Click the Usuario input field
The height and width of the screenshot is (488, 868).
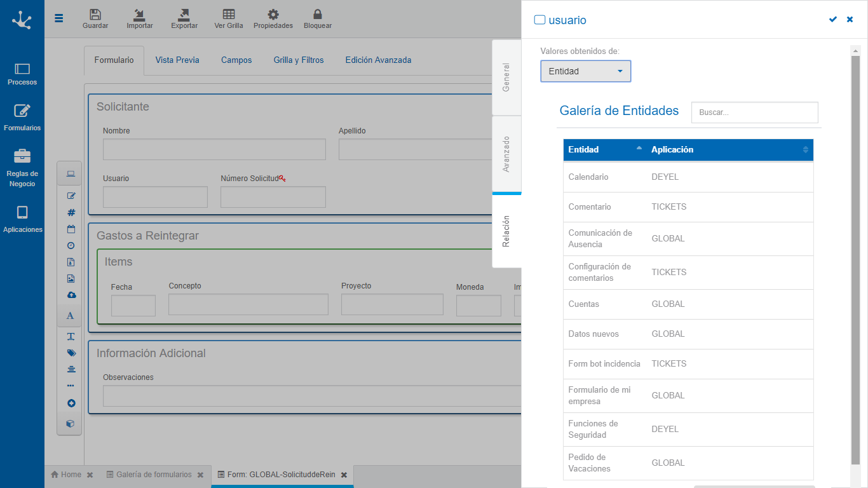click(155, 197)
